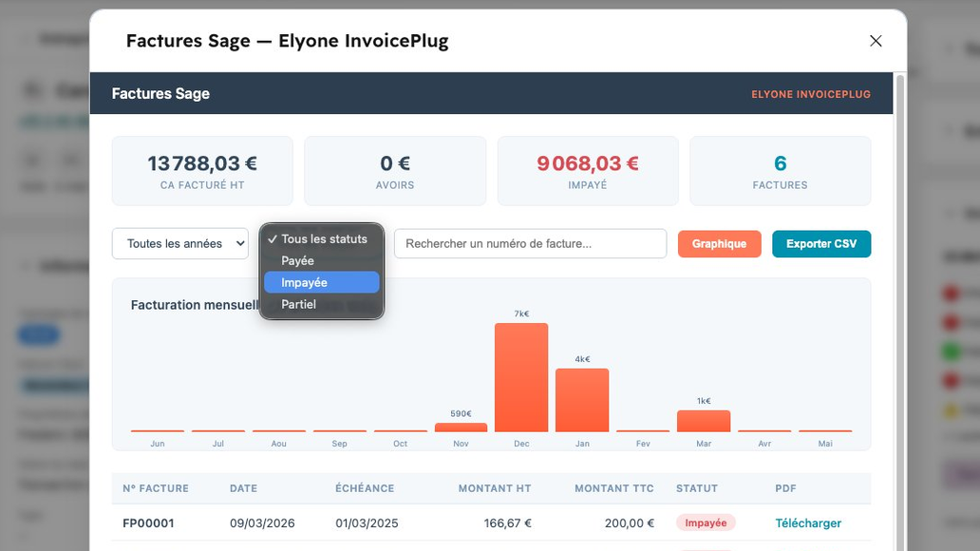Viewport: 980px width, 551px height.
Task: Select Tous les statuts option
Action: [321, 238]
